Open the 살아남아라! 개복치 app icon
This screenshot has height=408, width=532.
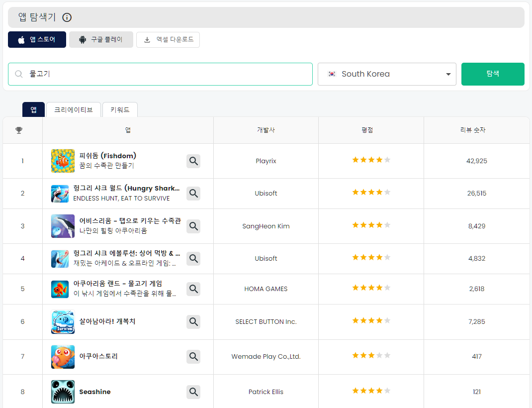[x=63, y=322]
